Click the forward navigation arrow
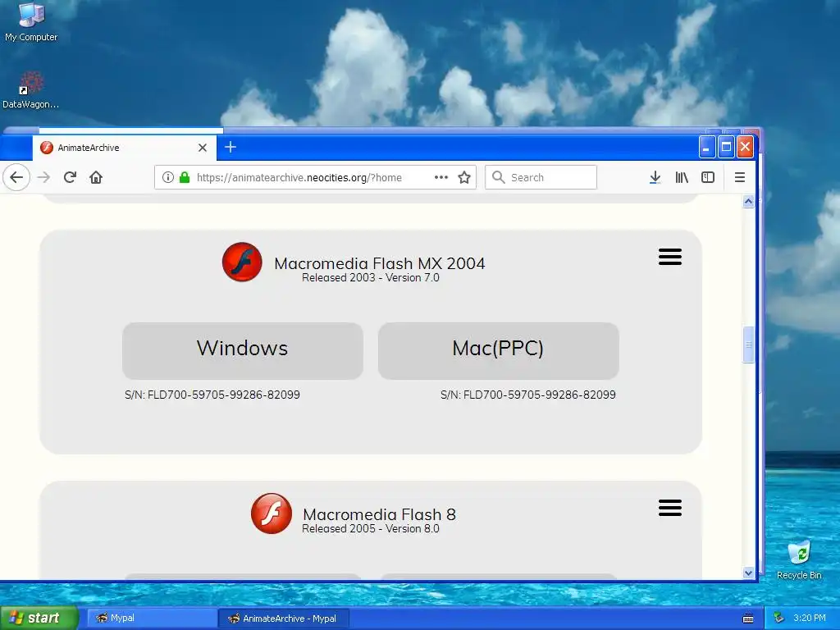The height and width of the screenshot is (630, 840). (43, 177)
